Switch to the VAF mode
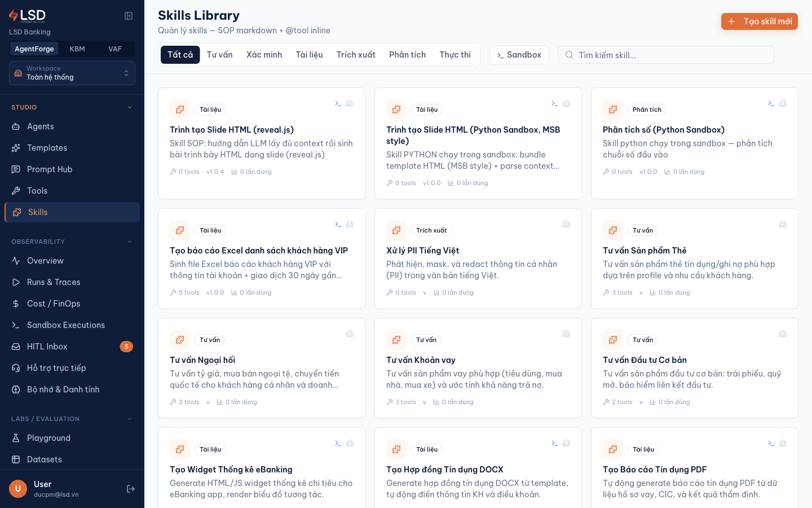The image size is (812, 508). coord(115,49)
